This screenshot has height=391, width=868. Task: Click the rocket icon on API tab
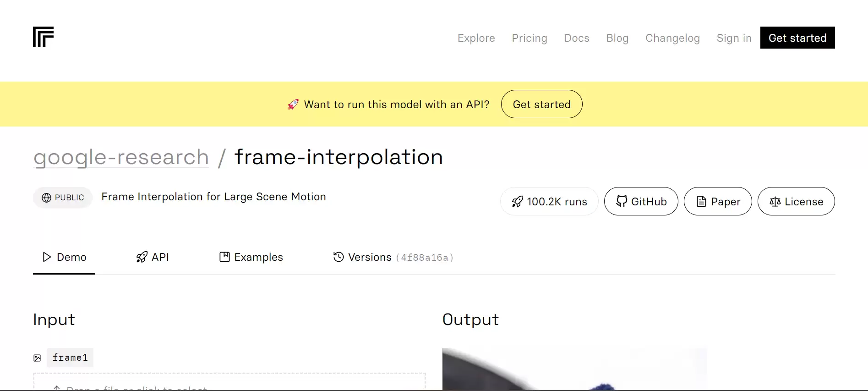(x=142, y=257)
